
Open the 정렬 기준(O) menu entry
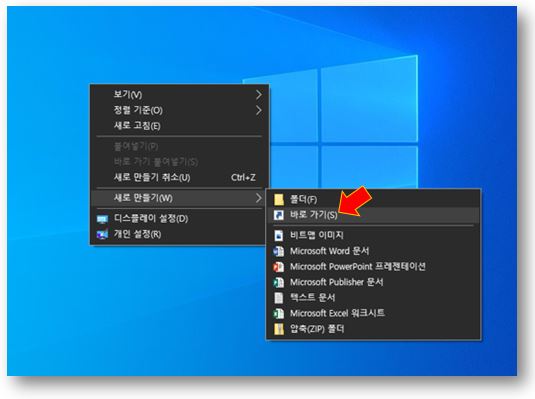(x=179, y=110)
